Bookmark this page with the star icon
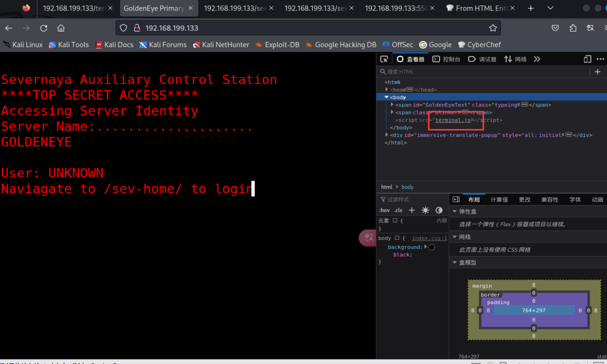The image size is (607, 364). [493, 28]
